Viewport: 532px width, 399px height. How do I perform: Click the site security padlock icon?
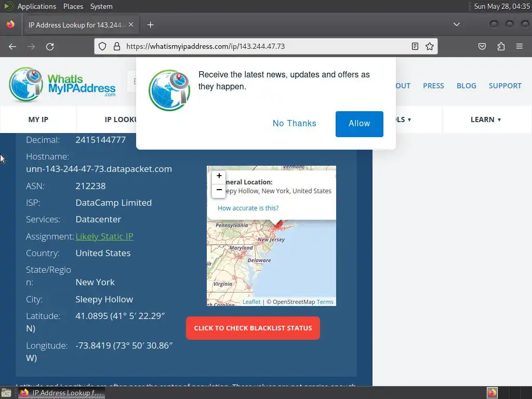(x=117, y=46)
